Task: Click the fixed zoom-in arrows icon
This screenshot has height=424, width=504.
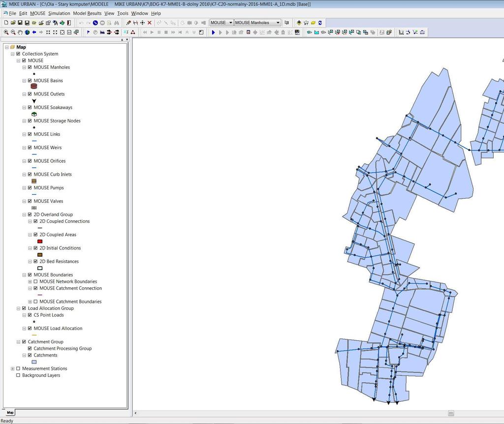Action: (48, 32)
